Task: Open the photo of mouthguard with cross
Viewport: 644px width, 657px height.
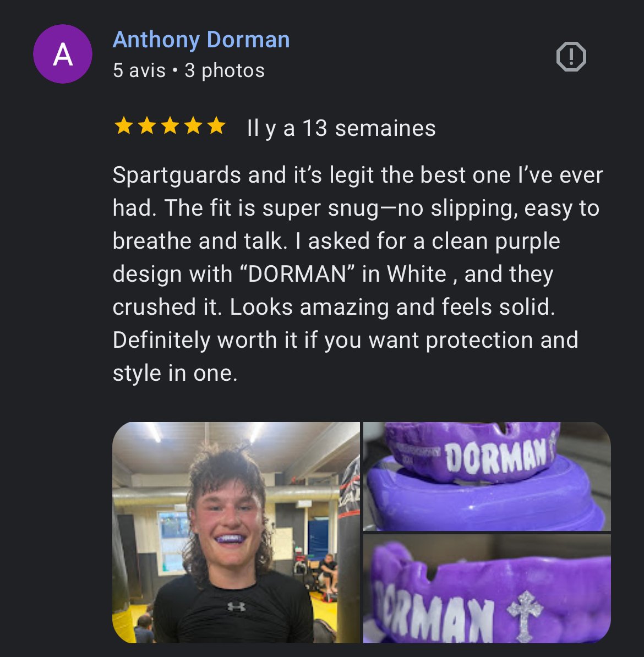Action: pyautogui.click(x=487, y=589)
